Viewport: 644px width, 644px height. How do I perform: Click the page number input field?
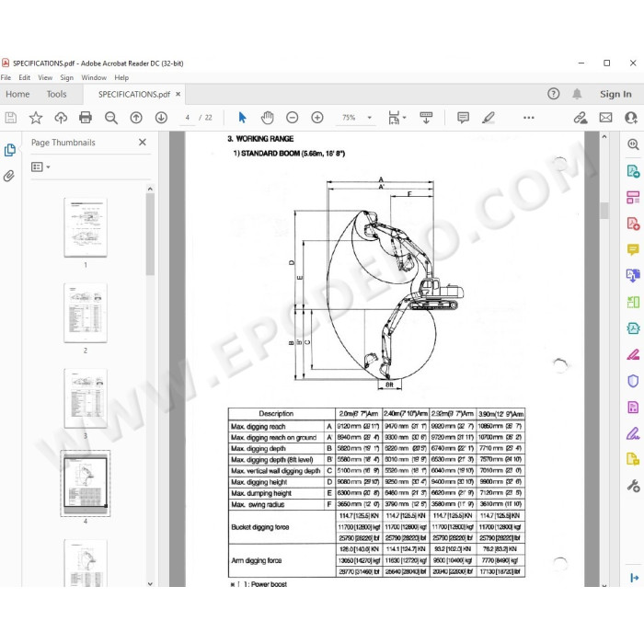pyautogui.click(x=188, y=118)
